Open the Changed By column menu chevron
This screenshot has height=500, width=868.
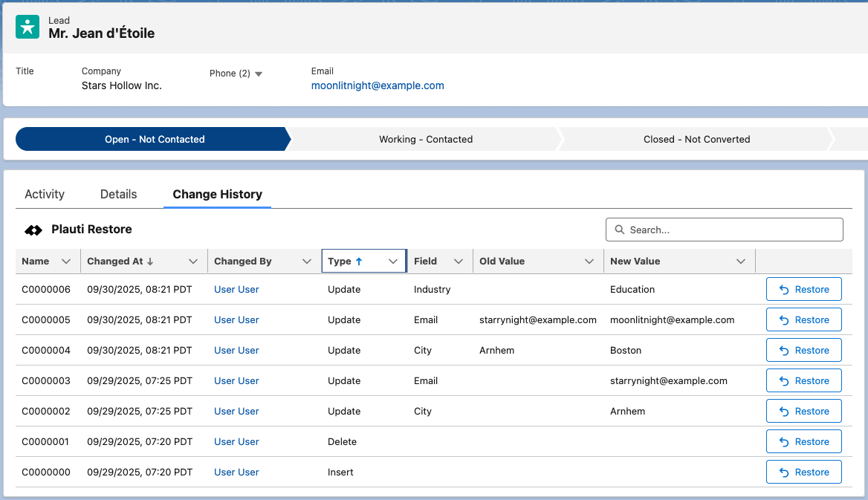click(307, 262)
